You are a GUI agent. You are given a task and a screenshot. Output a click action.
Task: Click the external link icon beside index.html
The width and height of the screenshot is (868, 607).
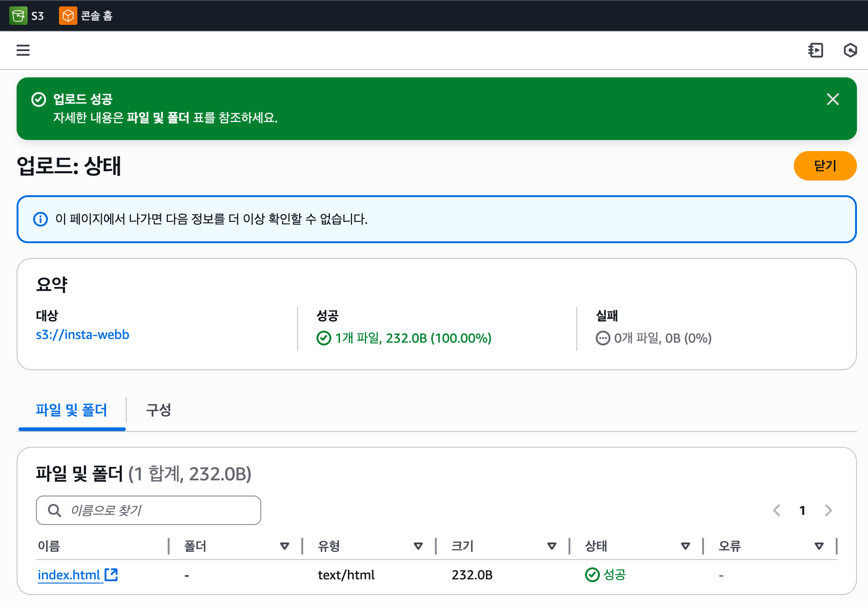111,574
